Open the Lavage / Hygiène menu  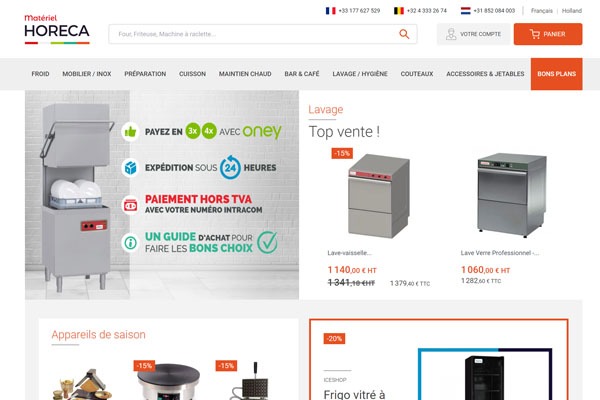360,74
